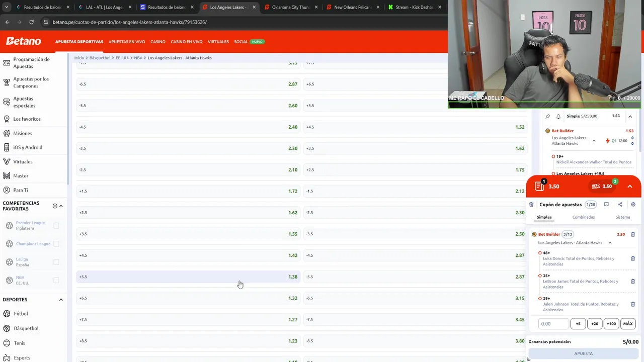Reload the browser page

[x=31, y=22]
